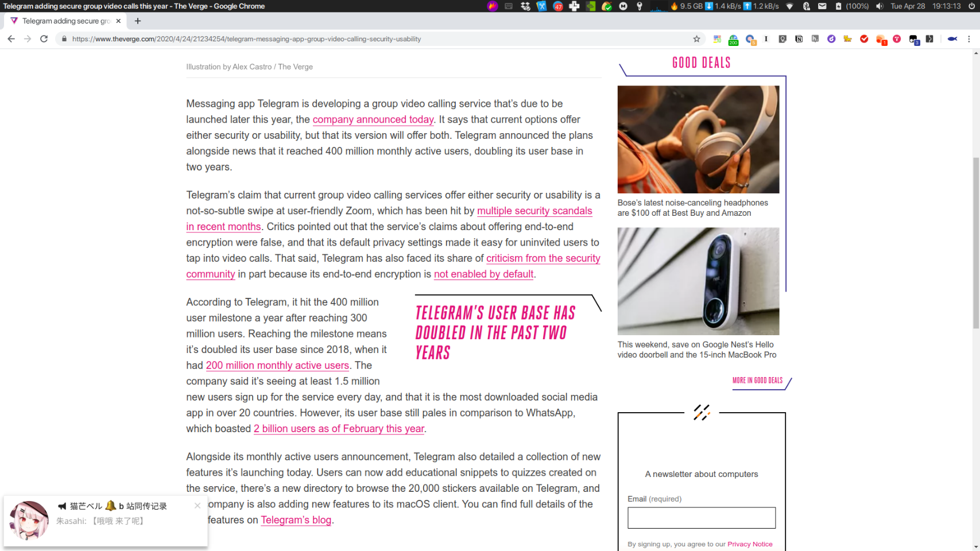980x551 pixels.
Task: Open the Wi-Fi network tray icon
Action: click(x=790, y=6)
